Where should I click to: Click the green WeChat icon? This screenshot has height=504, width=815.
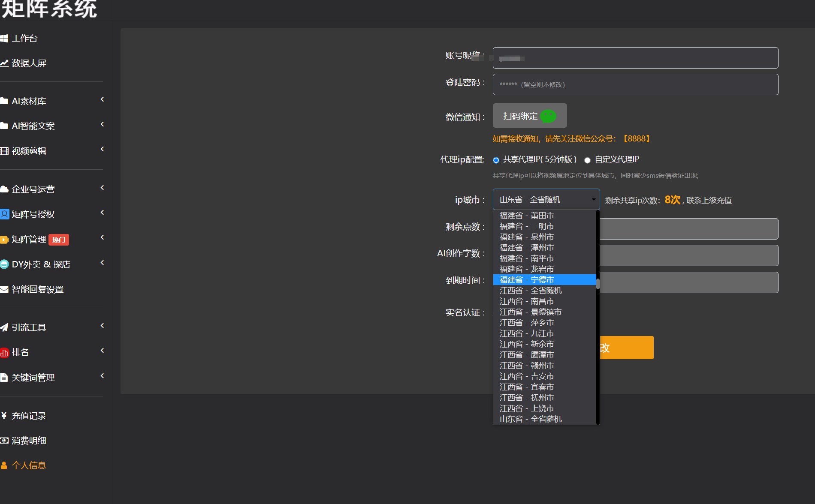pos(548,116)
